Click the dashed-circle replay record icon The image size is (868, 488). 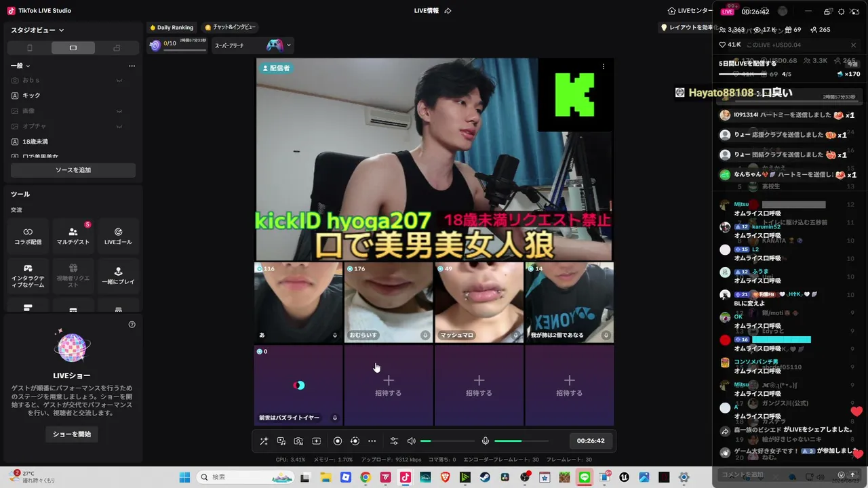pyautogui.click(x=355, y=441)
